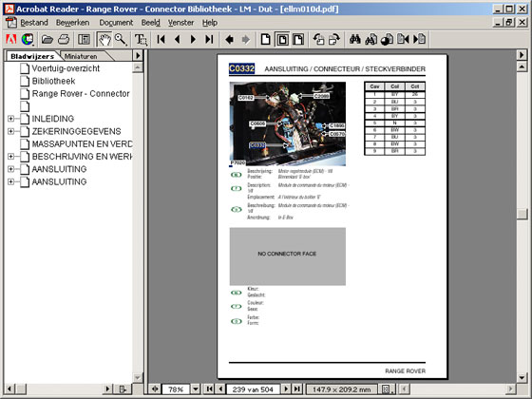The image size is (532, 399).
Task: Click the page number field 239 van 504
Action: tap(253, 389)
